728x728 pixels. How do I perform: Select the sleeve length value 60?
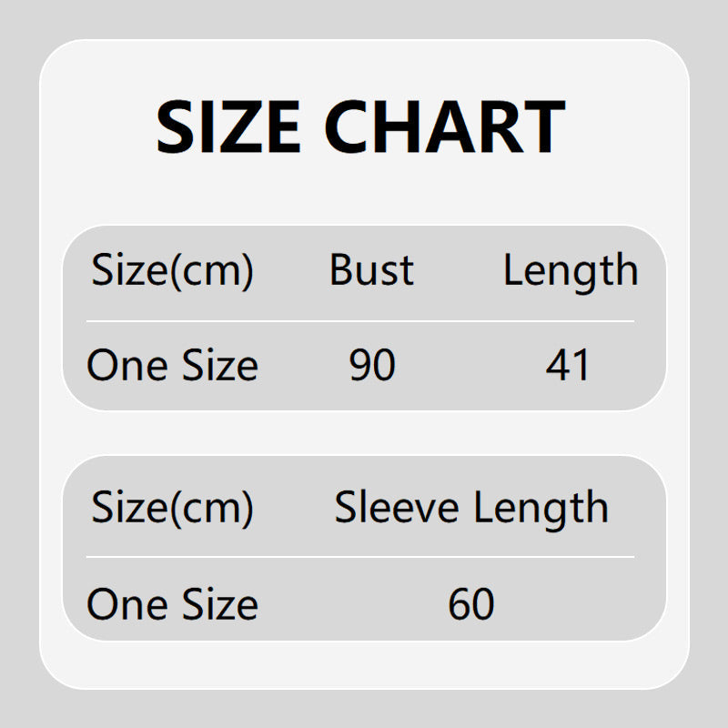pyautogui.click(x=471, y=604)
